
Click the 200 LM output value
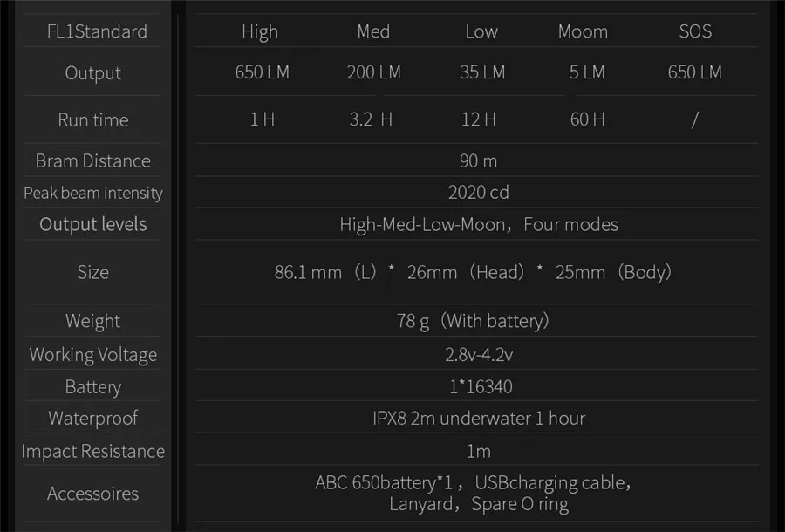[374, 72]
